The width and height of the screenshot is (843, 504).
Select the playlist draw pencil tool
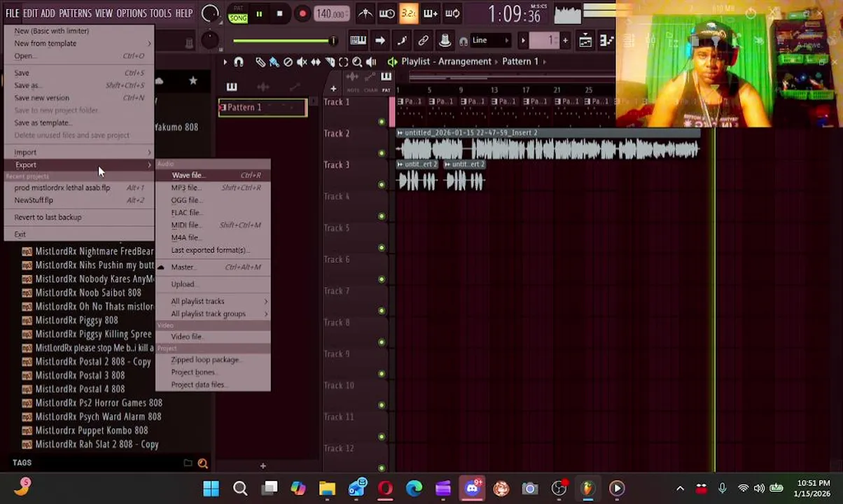coord(260,62)
